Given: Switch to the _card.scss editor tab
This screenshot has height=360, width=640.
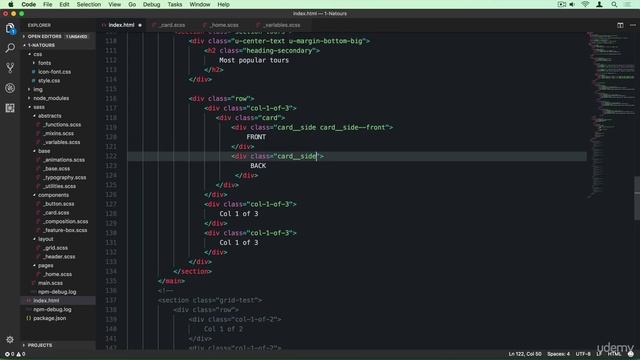Looking at the screenshot, I should pos(169,25).
